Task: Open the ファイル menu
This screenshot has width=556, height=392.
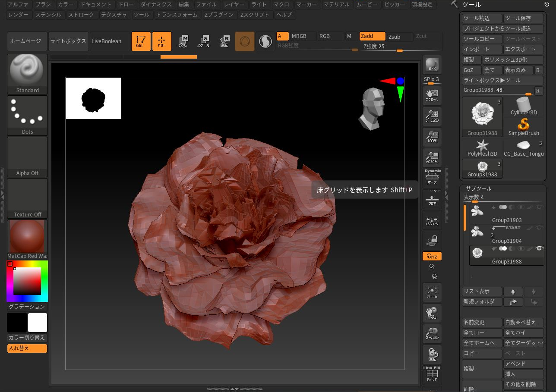Action: (x=206, y=5)
